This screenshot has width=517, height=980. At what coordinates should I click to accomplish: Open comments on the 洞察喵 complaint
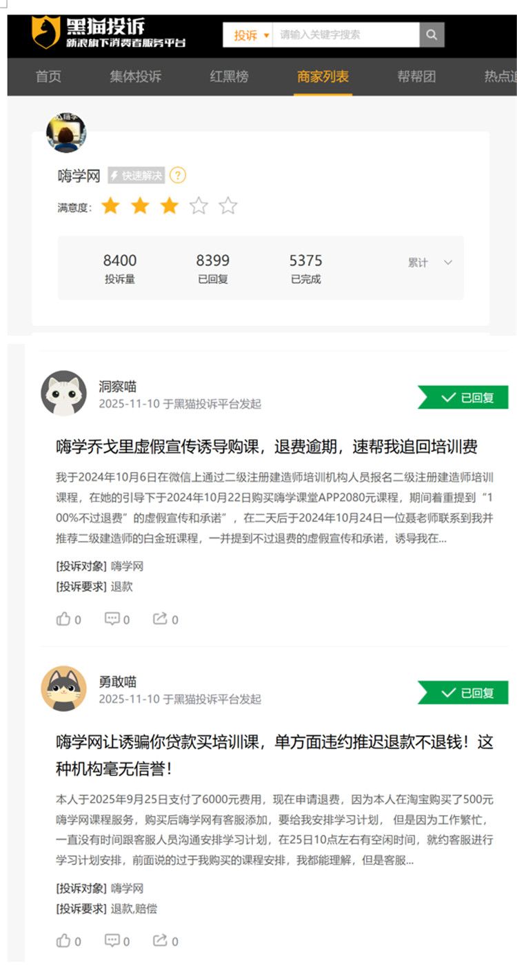(x=117, y=619)
